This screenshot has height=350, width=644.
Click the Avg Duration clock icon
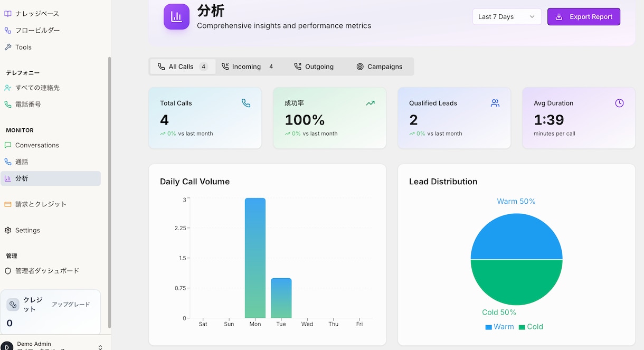(620, 103)
